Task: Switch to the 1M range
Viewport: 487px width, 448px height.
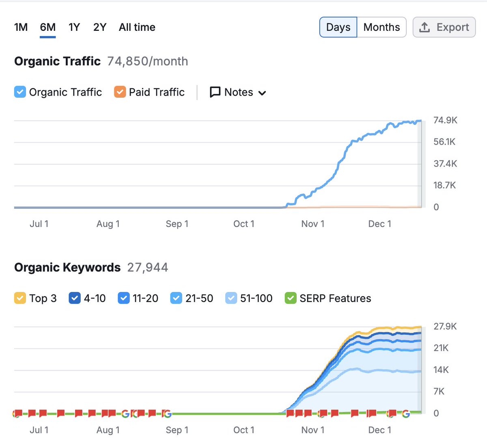Action: [20, 27]
